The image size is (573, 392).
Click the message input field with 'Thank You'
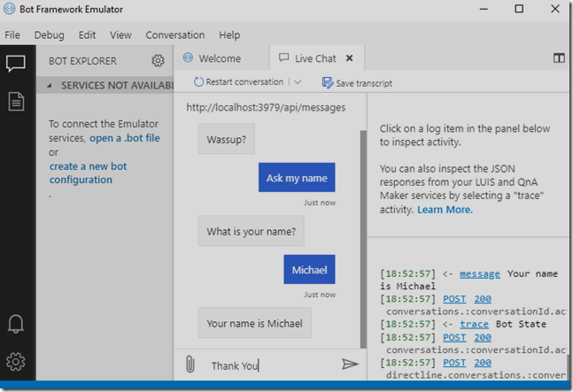coord(272,365)
